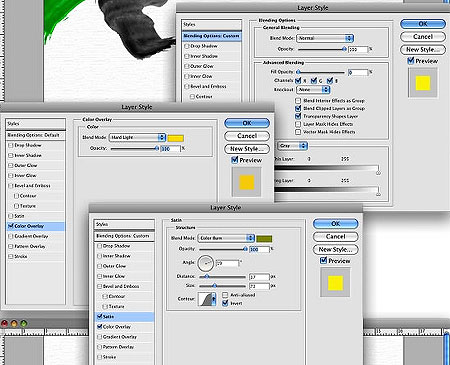
Task: Click Cancel in Color Overlay dialog
Action: 247,136
